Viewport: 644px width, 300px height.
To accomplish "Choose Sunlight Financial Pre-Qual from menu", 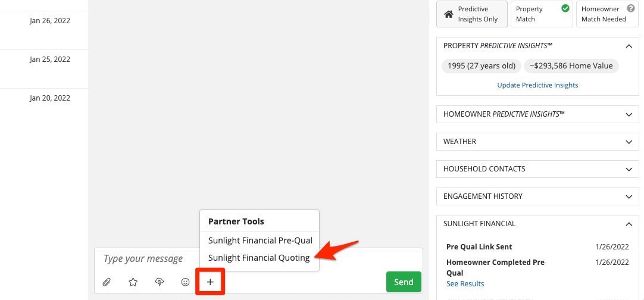I will coord(260,241).
